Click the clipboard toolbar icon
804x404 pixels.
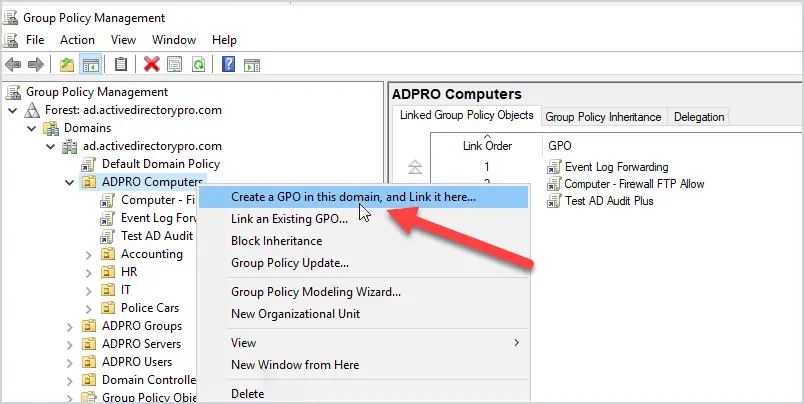pos(120,65)
